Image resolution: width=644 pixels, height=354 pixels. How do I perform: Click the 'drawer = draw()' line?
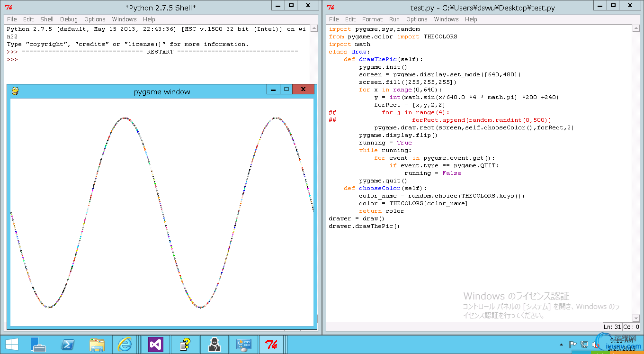(357, 218)
